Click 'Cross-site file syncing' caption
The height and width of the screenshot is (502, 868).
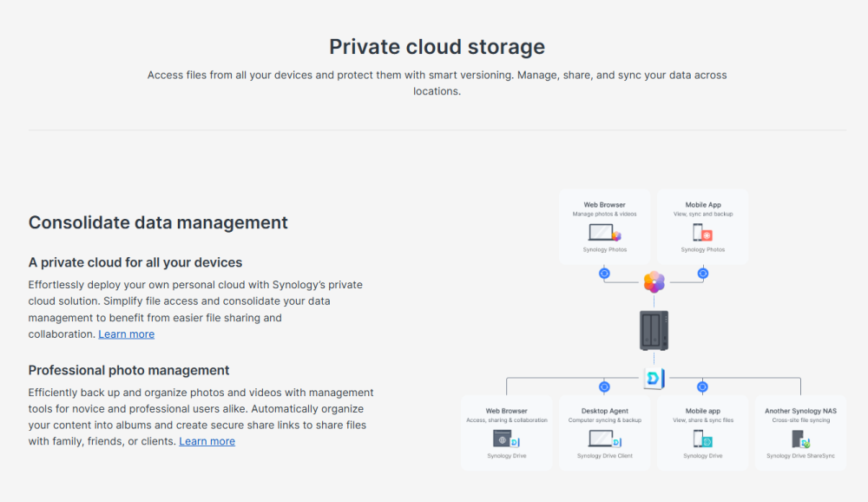pyautogui.click(x=801, y=420)
